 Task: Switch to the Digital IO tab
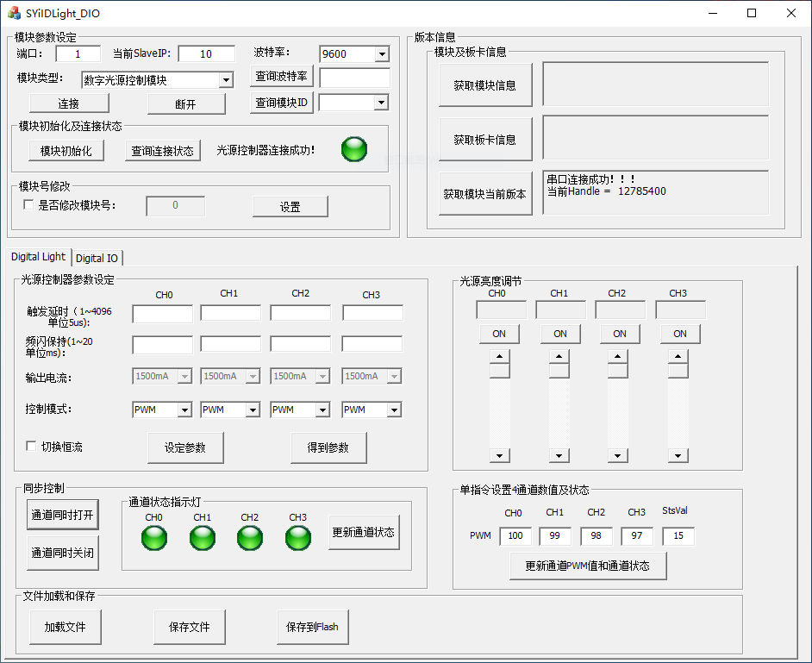tap(97, 258)
